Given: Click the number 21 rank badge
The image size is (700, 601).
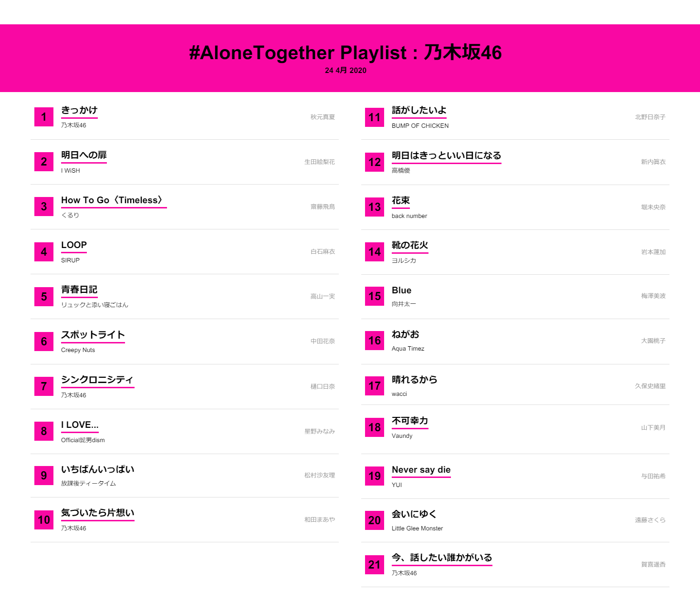Looking at the screenshot, I should (375, 565).
